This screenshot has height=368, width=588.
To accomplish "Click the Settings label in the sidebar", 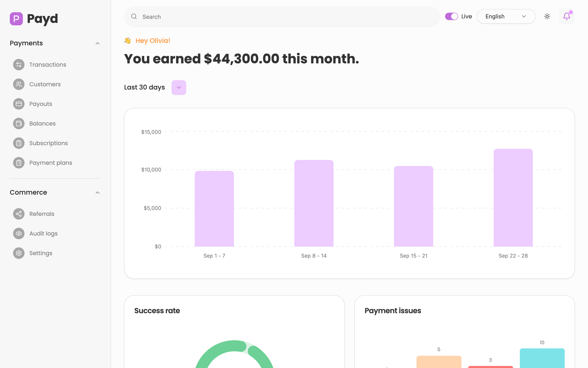I will pyautogui.click(x=41, y=253).
